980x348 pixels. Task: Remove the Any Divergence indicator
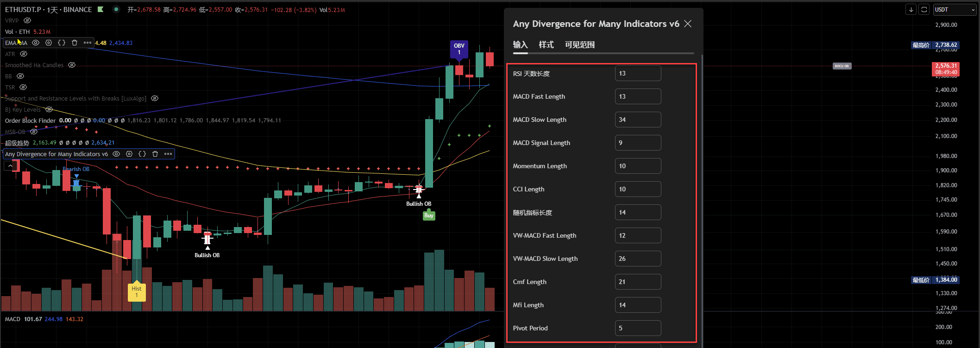click(155, 154)
